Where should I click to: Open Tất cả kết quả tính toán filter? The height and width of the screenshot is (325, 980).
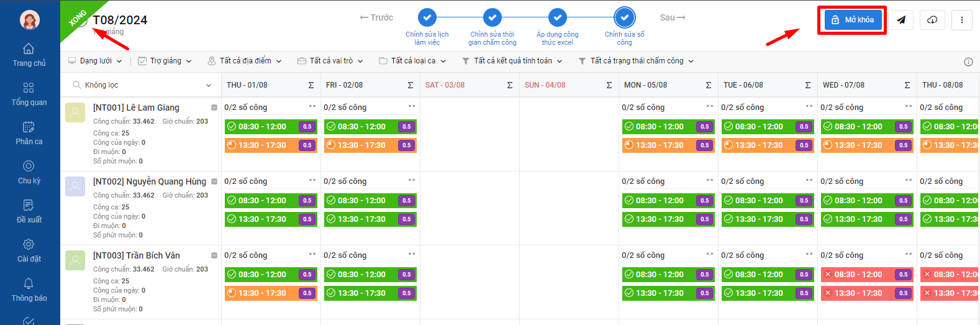coord(512,61)
